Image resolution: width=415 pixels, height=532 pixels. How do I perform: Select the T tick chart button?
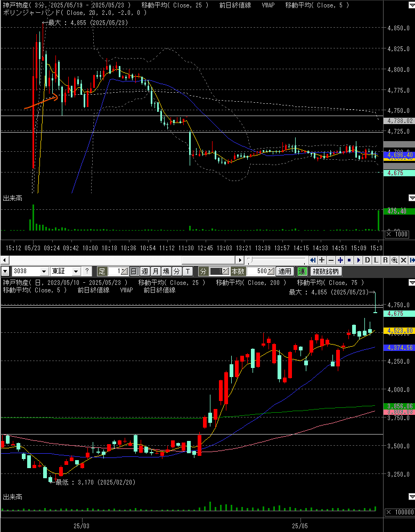(x=188, y=271)
